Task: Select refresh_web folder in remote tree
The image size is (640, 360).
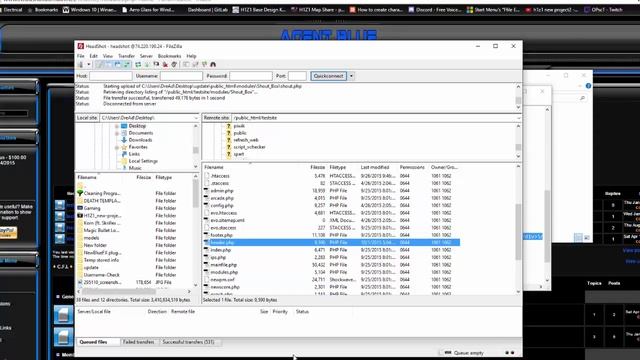Action: (x=246, y=140)
